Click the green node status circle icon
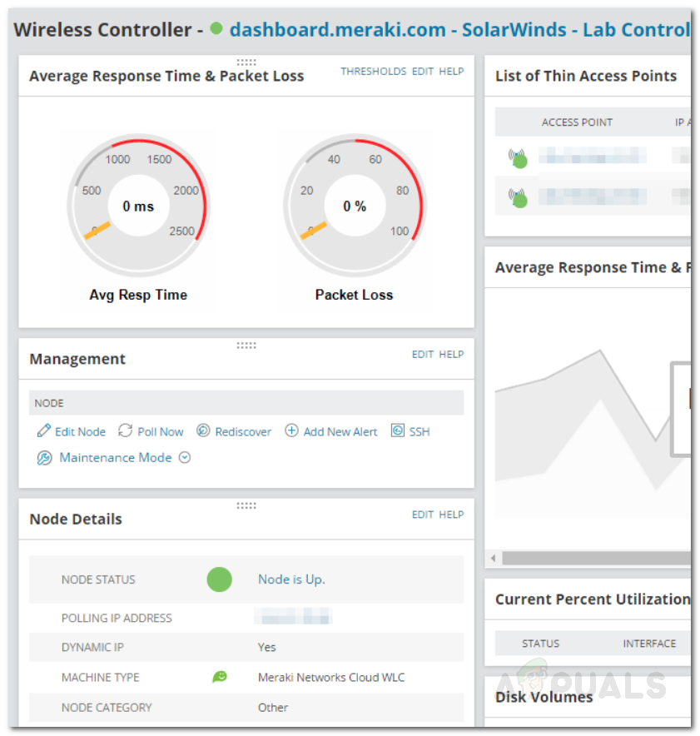Image resolution: width=700 pixels, height=736 pixels. [219, 579]
